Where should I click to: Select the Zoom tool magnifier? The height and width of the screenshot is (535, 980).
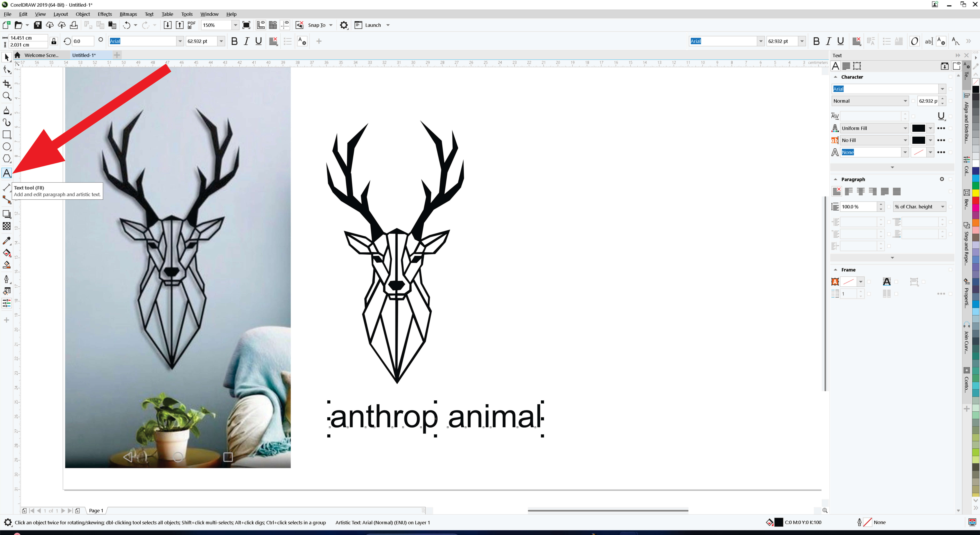6,96
